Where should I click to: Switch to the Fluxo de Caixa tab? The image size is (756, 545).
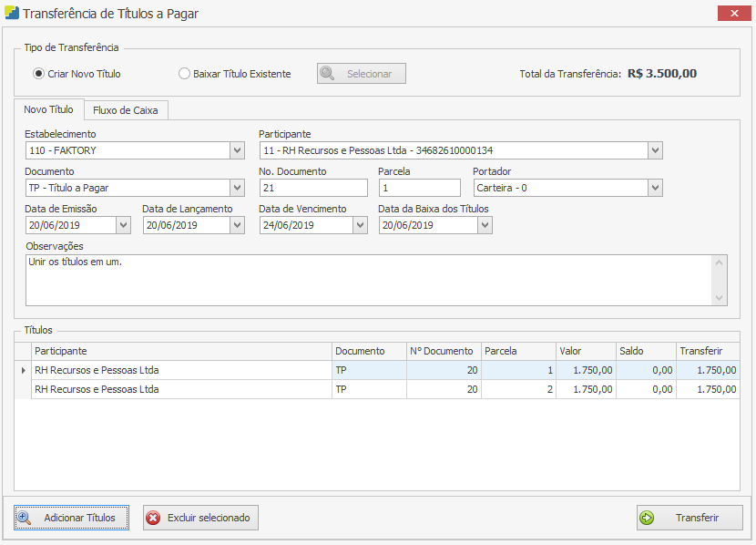[126, 110]
